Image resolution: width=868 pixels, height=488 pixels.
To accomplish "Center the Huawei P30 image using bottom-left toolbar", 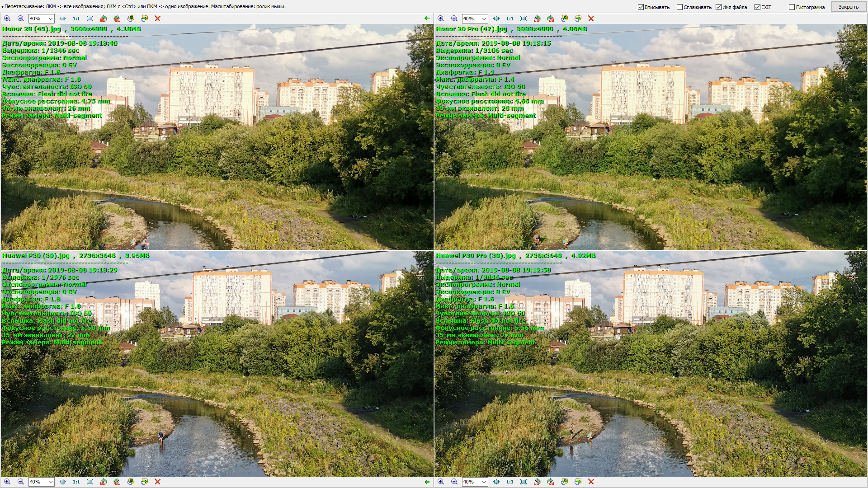I will [63, 482].
